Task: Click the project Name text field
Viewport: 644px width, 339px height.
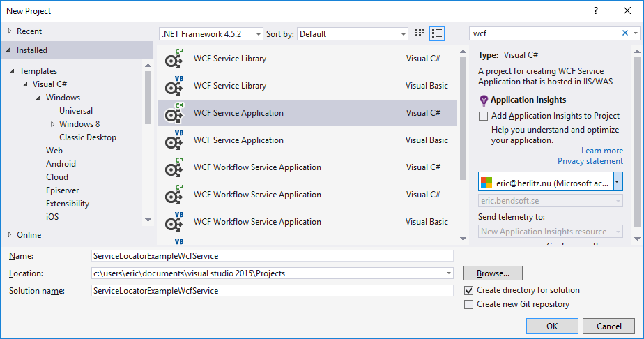Action: coord(272,256)
